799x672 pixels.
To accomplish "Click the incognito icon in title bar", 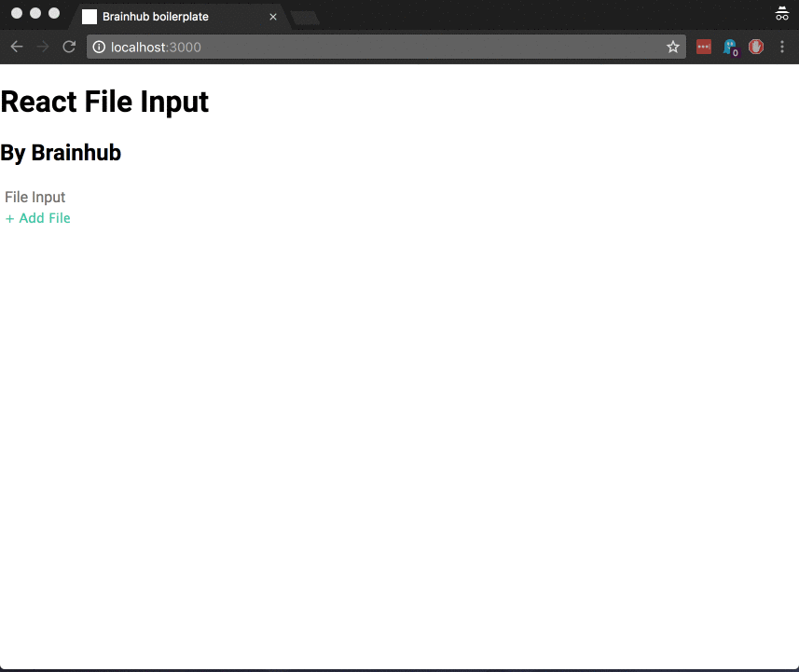I will (781, 14).
